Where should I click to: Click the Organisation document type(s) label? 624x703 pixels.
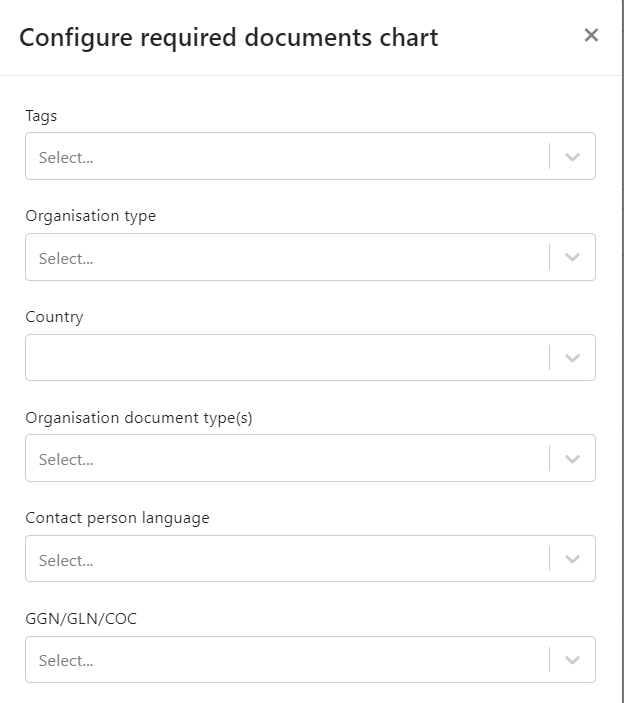coord(139,418)
